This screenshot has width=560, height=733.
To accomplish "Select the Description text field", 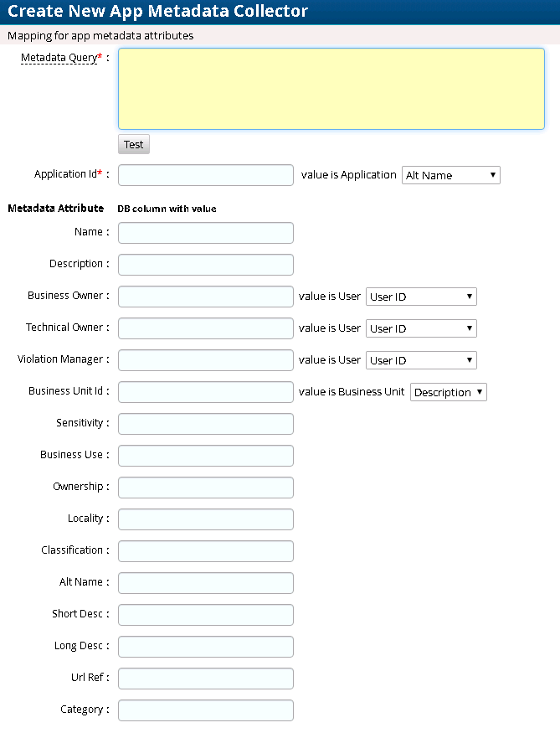I will coord(206,265).
